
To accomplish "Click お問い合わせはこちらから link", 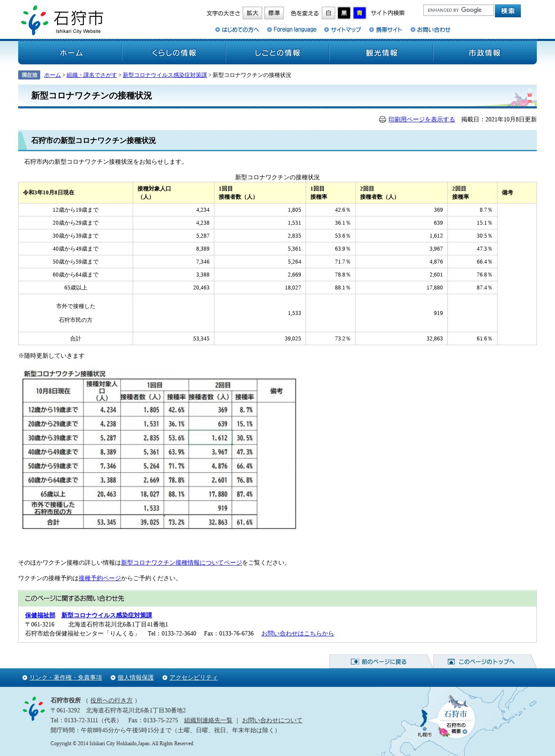I will point(297,634).
